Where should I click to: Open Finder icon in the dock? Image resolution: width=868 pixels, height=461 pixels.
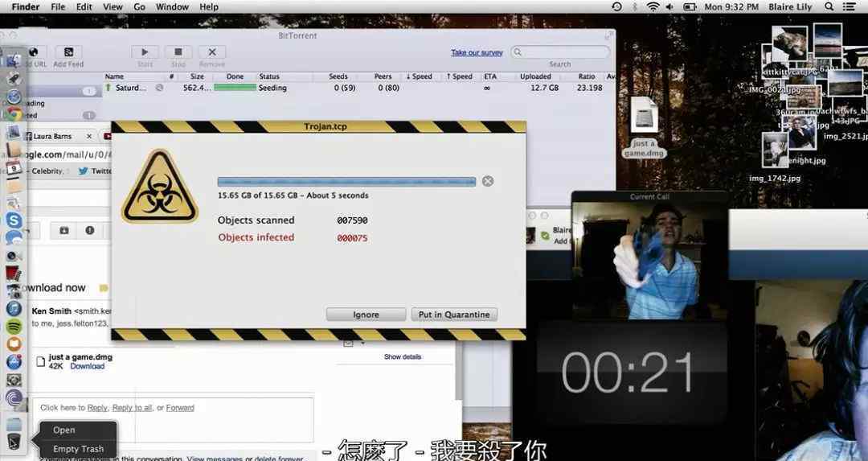click(x=14, y=60)
